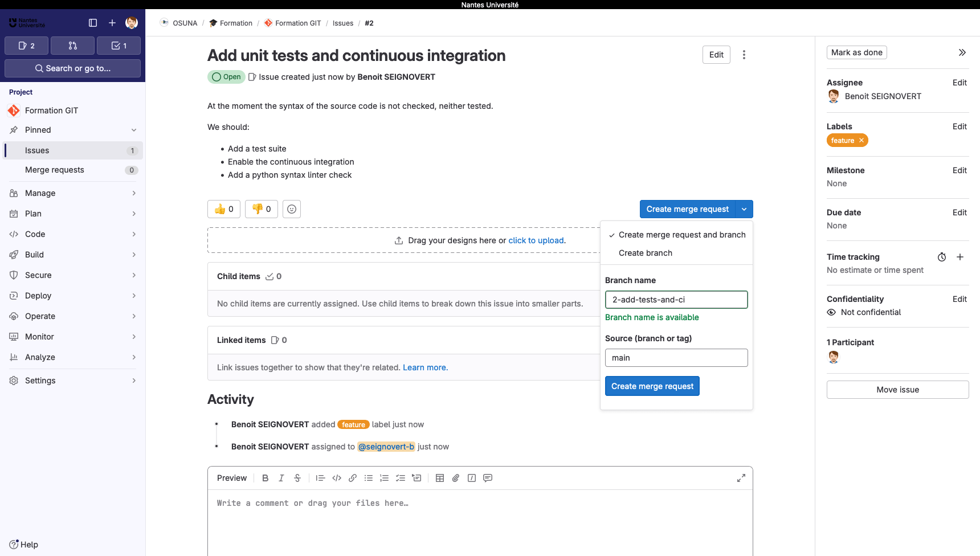Remove the feature label
980x556 pixels.
click(x=861, y=141)
